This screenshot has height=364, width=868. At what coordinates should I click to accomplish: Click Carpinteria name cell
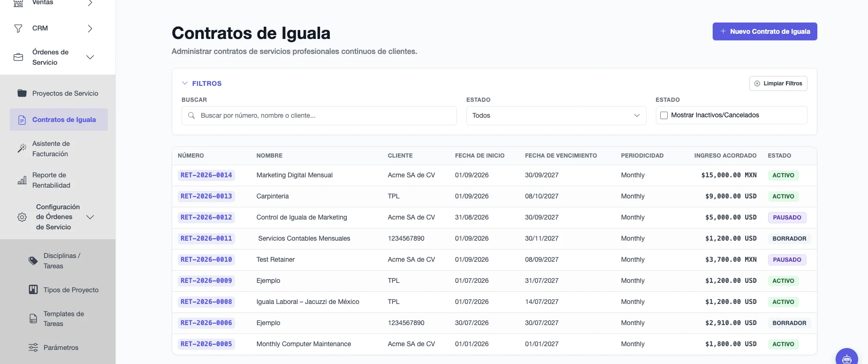click(273, 197)
